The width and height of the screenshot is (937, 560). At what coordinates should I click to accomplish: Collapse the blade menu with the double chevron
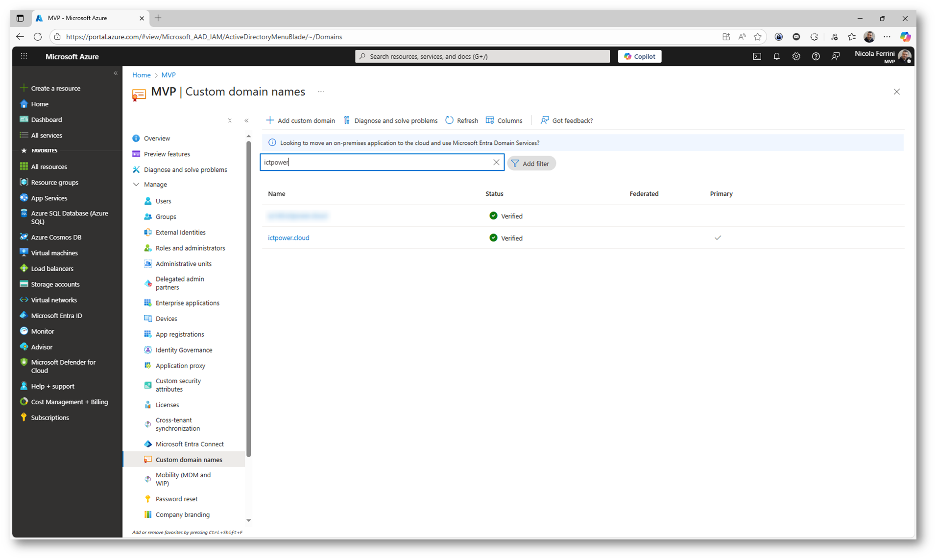click(246, 120)
